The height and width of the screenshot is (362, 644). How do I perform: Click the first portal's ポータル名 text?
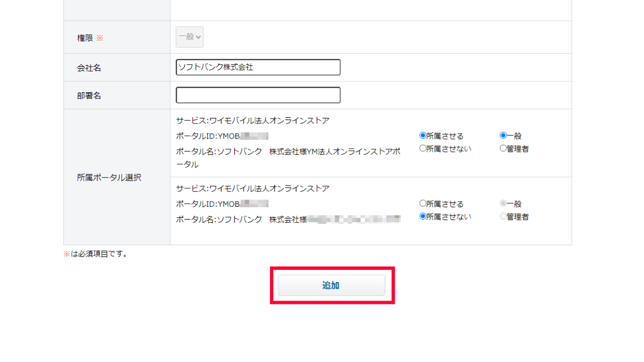[x=288, y=151]
